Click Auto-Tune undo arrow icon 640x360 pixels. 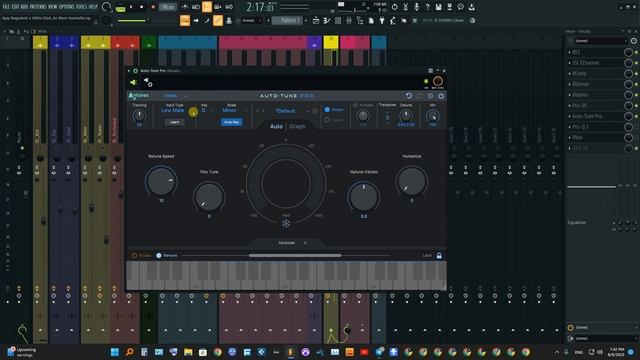click(409, 96)
